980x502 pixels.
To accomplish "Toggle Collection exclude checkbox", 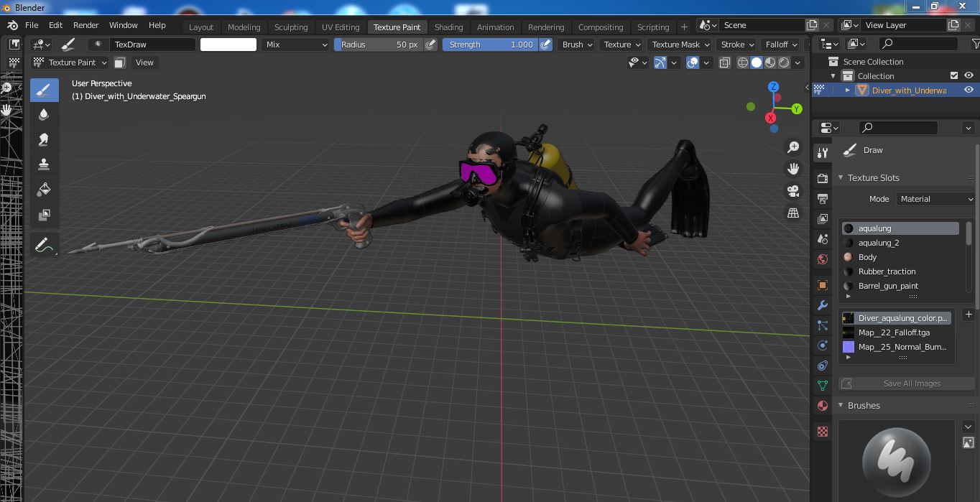I will tap(954, 75).
